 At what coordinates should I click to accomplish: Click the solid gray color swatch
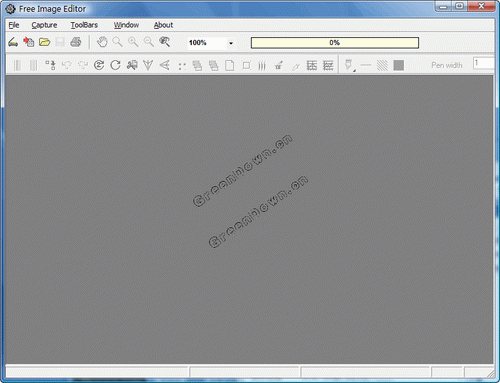point(399,65)
